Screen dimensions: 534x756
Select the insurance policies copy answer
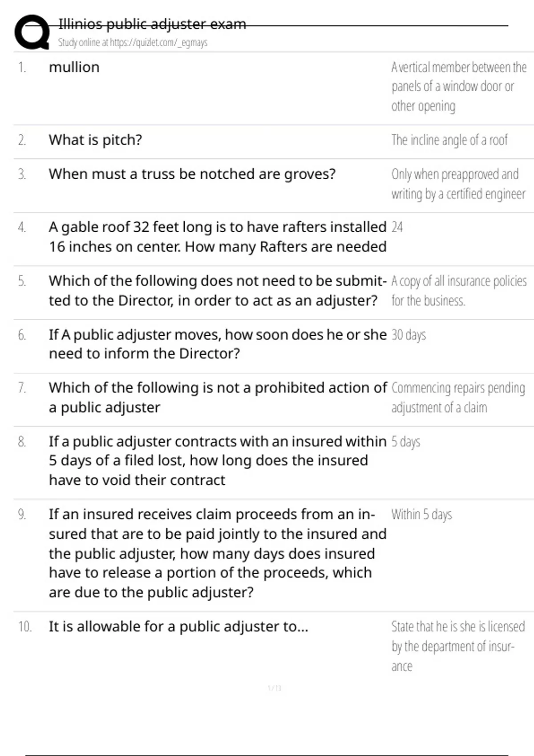[458, 290]
